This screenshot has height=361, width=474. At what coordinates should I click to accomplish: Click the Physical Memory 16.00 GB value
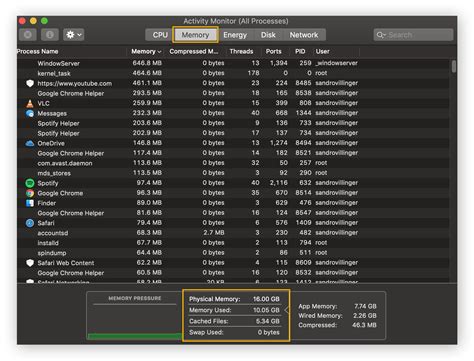pos(266,299)
